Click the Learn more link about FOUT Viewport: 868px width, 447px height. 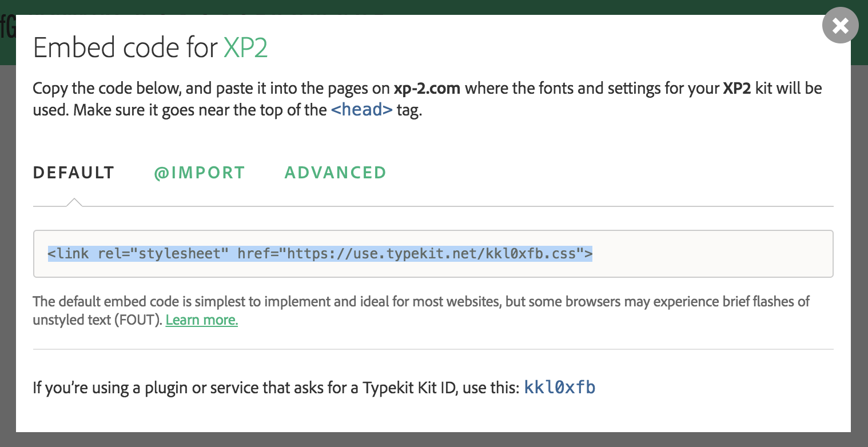coord(202,320)
